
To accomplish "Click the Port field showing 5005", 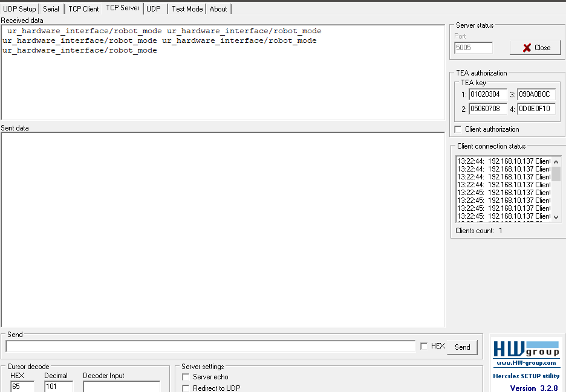I will 473,47.
